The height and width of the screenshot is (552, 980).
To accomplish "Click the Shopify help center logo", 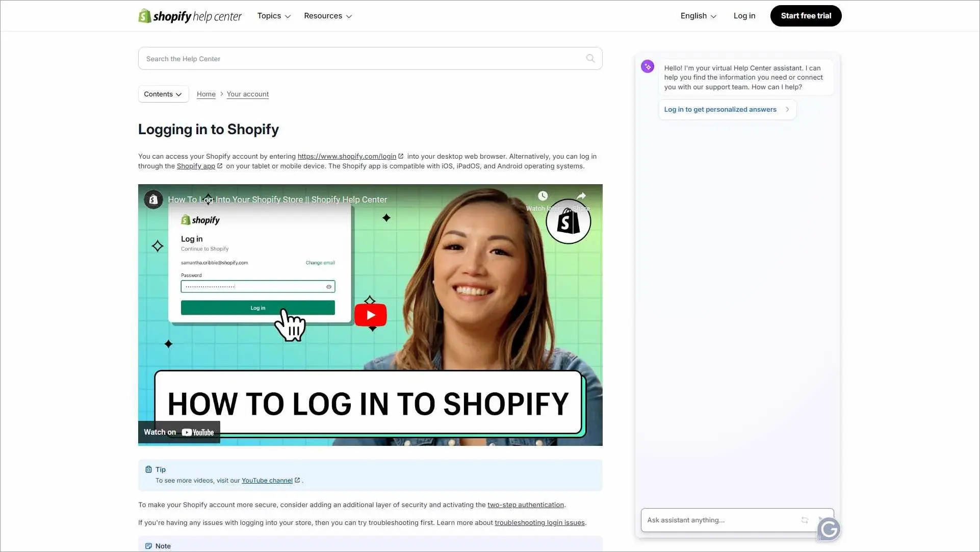I will [190, 16].
